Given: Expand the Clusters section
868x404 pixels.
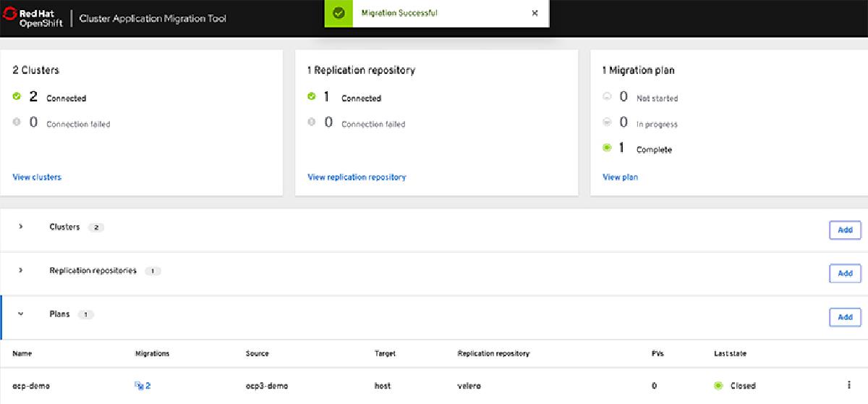Looking at the screenshot, I should [21, 227].
